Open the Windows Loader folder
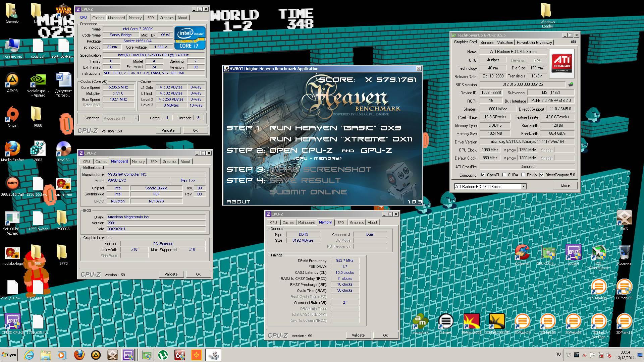 548,15
